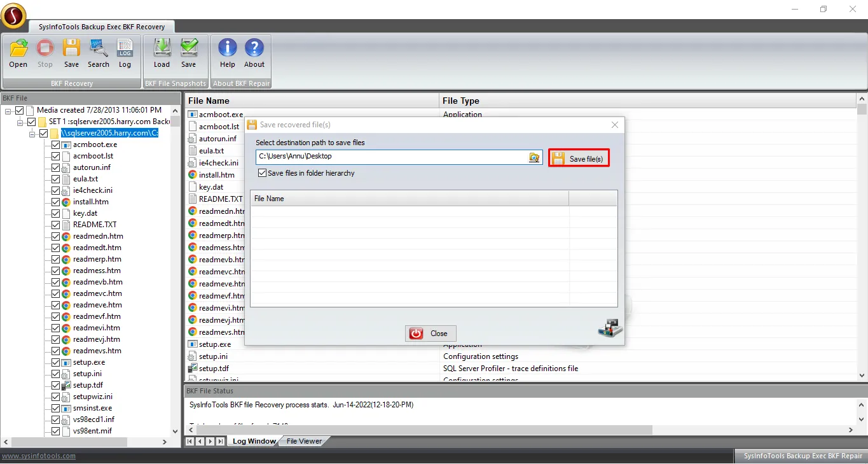This screenshot has width=868, height=464.
Task: Click Save in BKF Recovery group
Action: coord(71,53)
